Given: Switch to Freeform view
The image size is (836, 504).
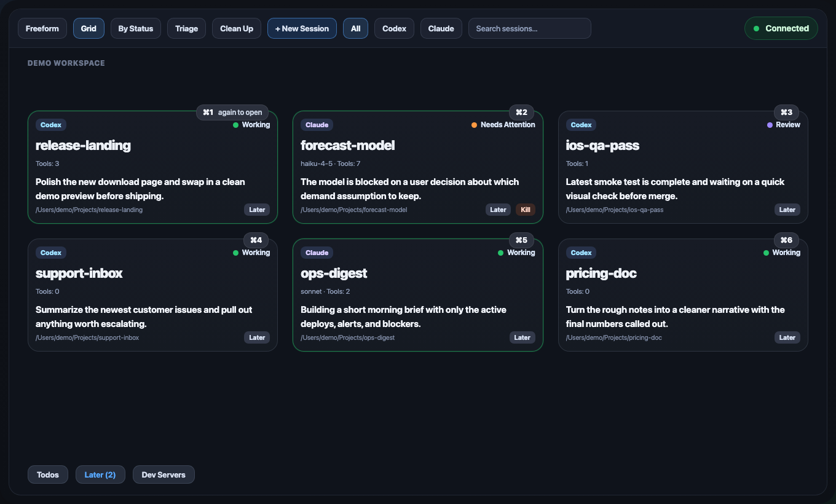Looking at the screenshot, I should [42, 28].
